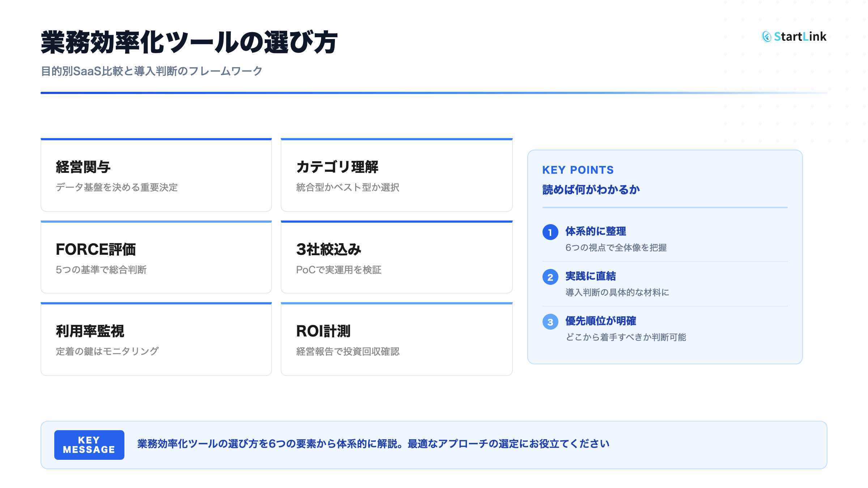Select the 経営関与 card
The image size is (868, 488).
156,175
